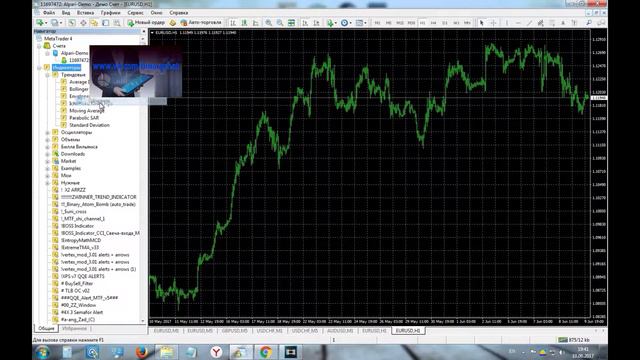Open the search magnifier icon
Image resolution: width=640 pixels, height=360 pixels.
pyautogui.click(x=589, y=23)
